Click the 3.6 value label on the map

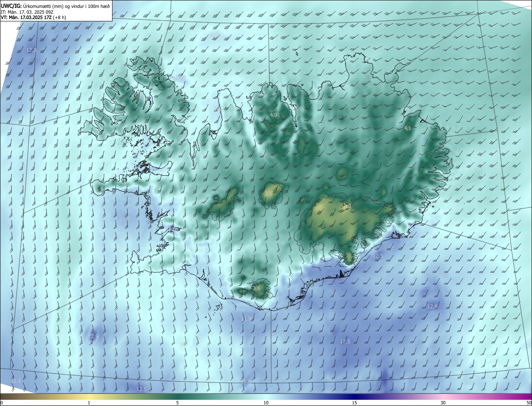256,289
